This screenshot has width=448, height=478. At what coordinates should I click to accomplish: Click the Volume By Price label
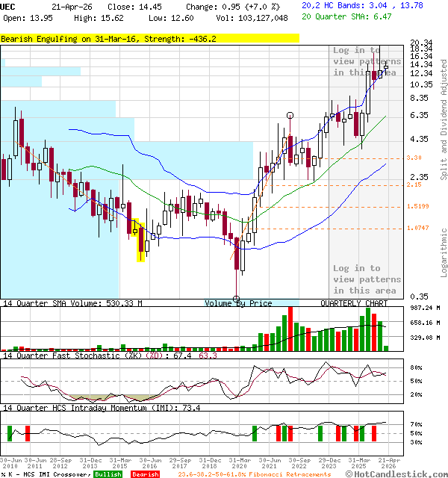pyautogui.click(x=239, y=303)
